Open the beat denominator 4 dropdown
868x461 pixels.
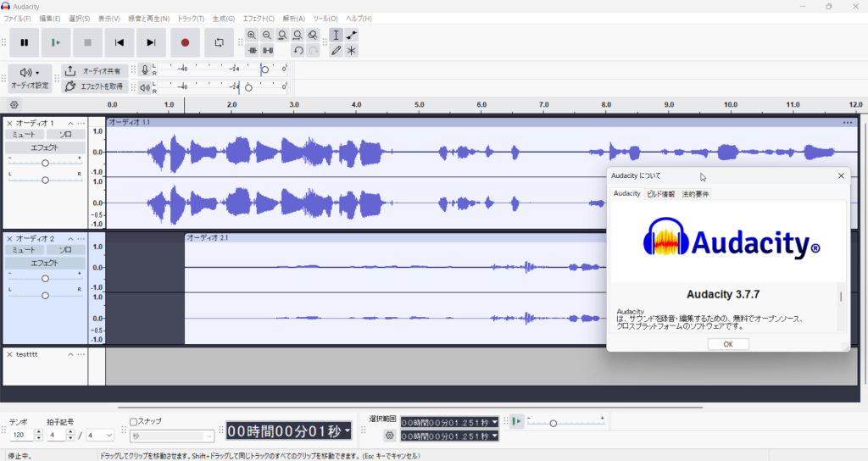point(100,436)
